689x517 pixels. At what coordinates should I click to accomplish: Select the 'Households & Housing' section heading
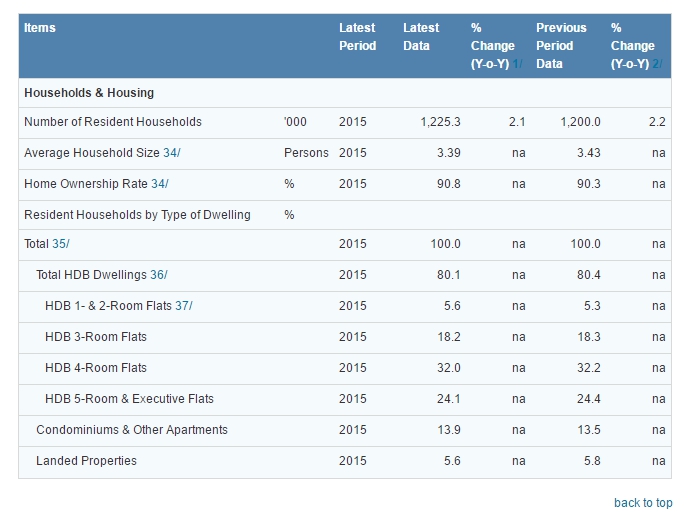tap(89, 93)
